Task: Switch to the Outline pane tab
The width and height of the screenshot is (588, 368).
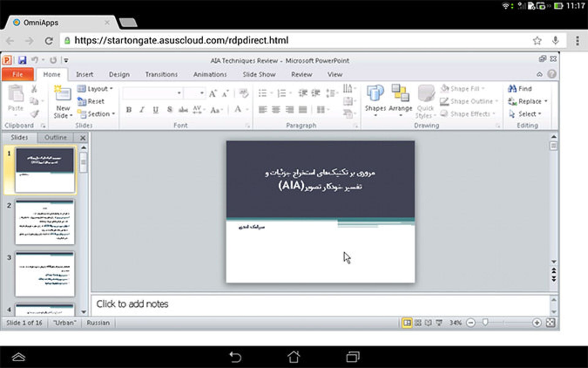Action: click(55, 137)
